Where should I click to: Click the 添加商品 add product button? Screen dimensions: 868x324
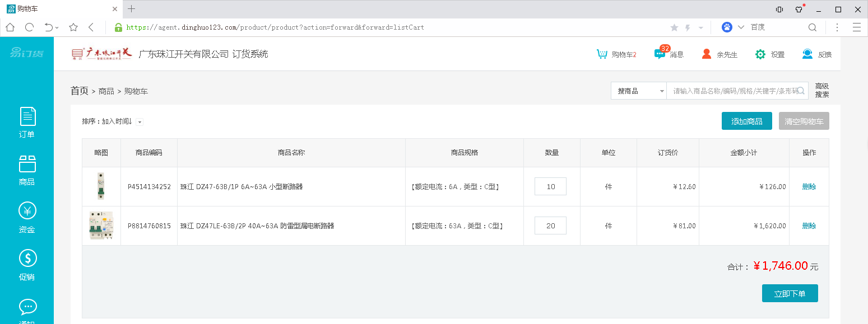point(746,121)
